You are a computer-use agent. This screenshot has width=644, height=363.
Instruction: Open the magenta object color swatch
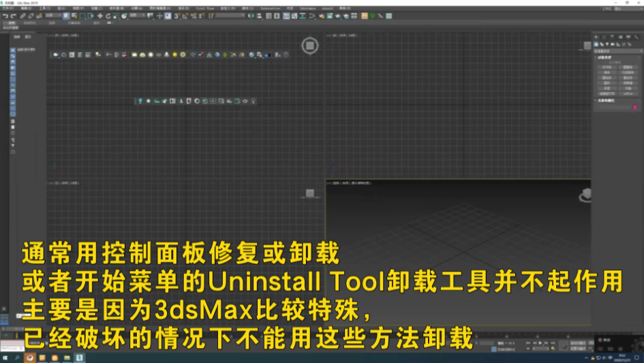pos(635,107)
